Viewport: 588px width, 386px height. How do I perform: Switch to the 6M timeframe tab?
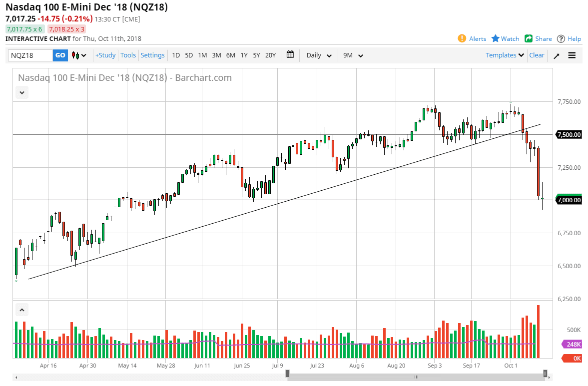230,55
